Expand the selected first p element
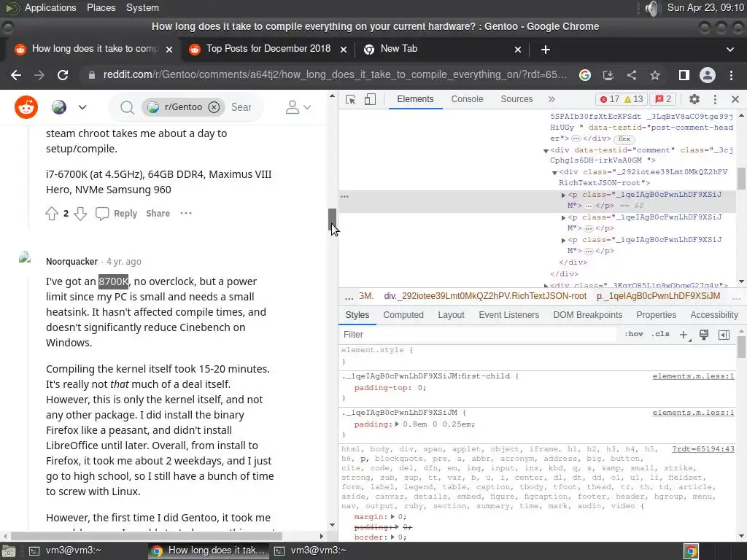747x560 pixels. point(563,195)
